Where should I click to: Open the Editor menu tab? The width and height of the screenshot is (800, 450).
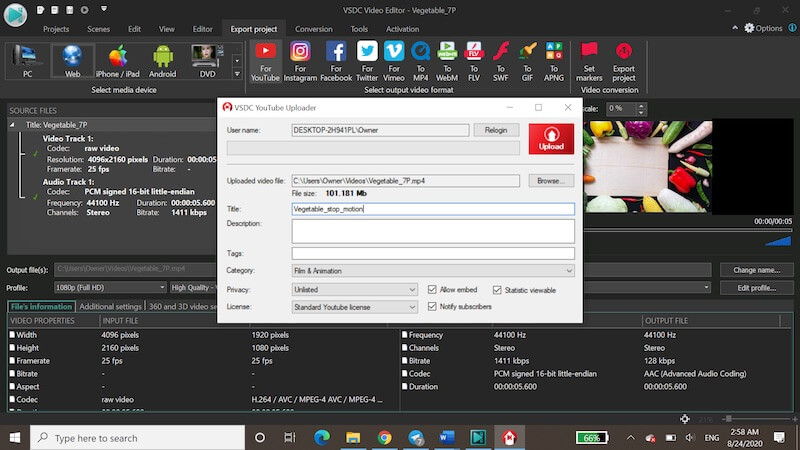tap(202, 29)
